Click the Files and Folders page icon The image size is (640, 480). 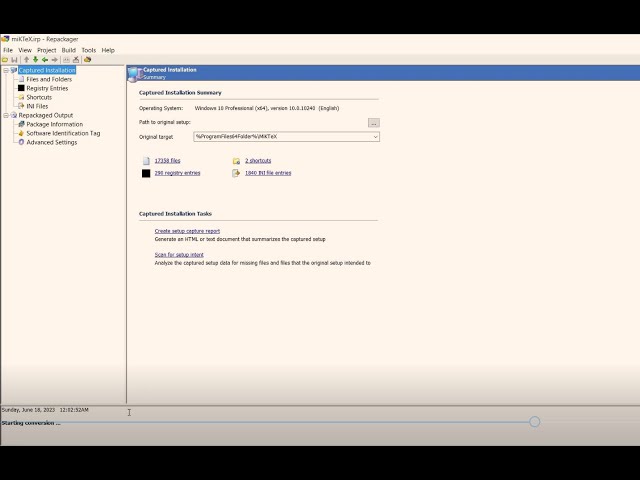(x=21, y=79)
